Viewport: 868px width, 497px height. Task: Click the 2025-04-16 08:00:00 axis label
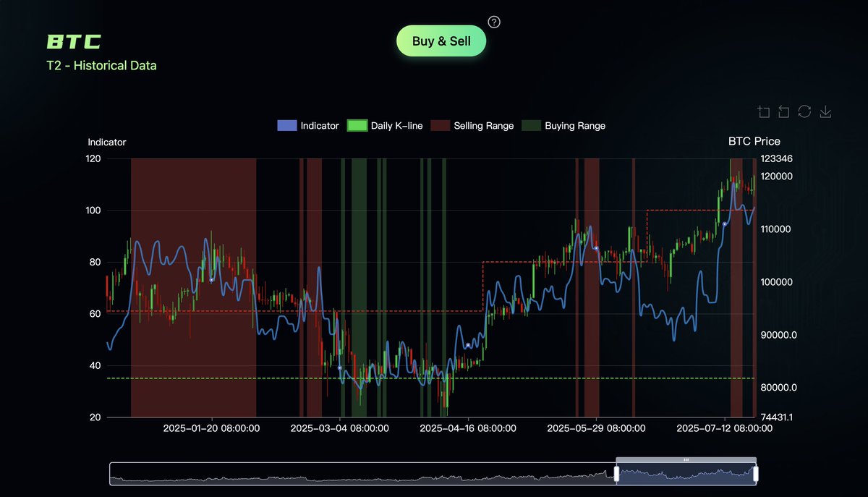pyautogui.click(x=468, y=428)
